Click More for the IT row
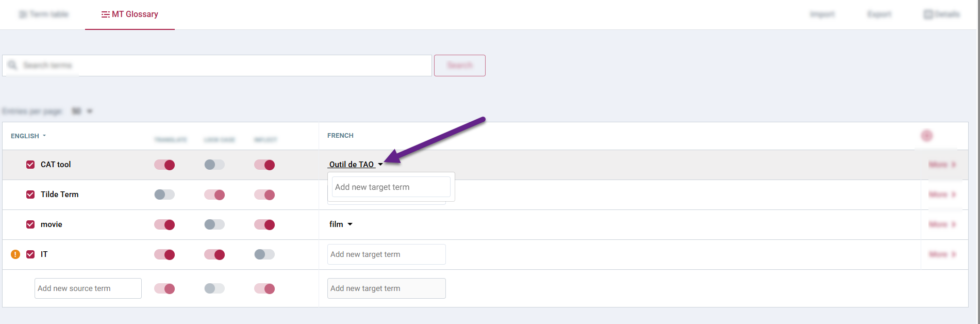980x324 pixels. click(940, 254)
